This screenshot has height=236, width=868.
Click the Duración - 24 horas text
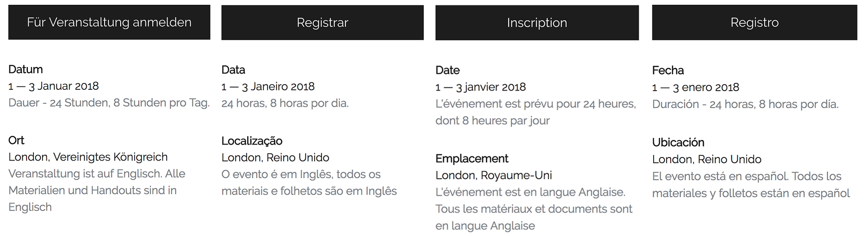(745, 104)
